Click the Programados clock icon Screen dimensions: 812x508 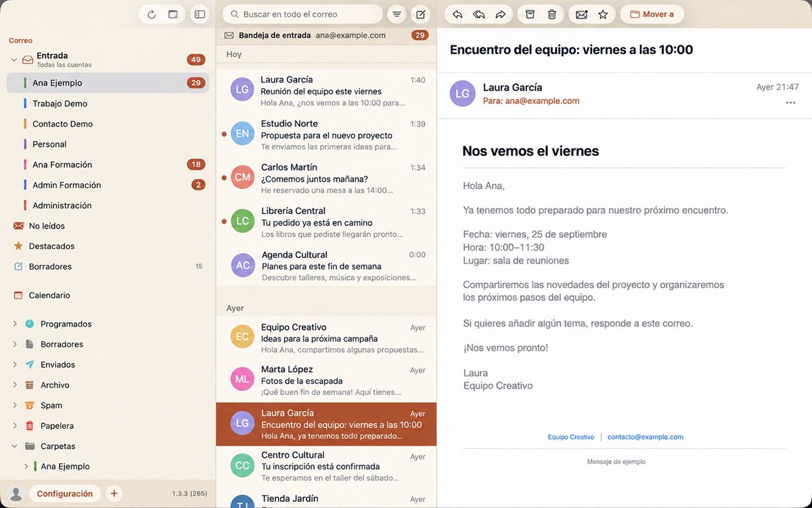30,324
